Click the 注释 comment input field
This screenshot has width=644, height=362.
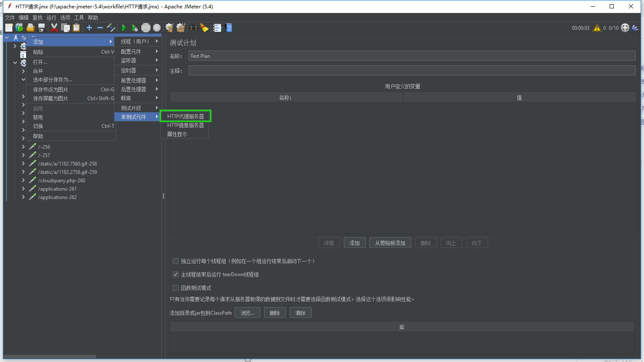[x=412, y=70]
